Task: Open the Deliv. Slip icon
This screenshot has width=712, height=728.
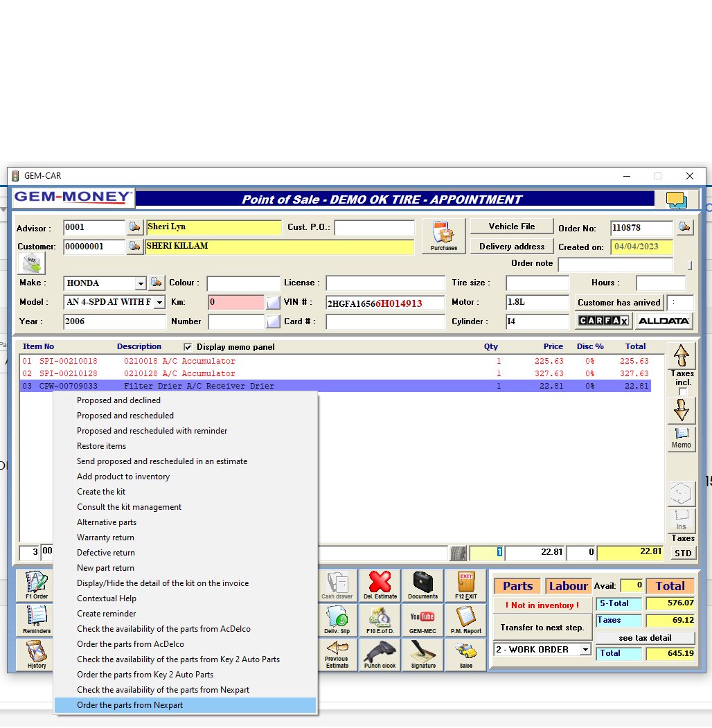Action: tap(337, 620)
